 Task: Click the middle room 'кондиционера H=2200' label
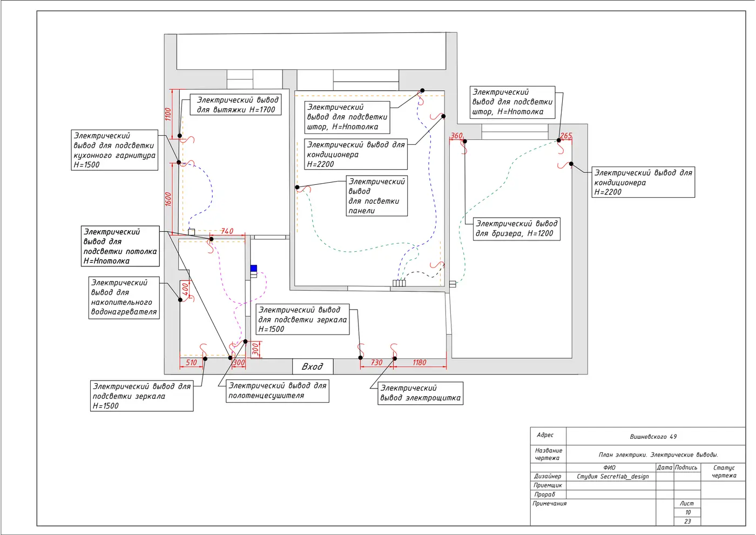(x=356, y=155)
